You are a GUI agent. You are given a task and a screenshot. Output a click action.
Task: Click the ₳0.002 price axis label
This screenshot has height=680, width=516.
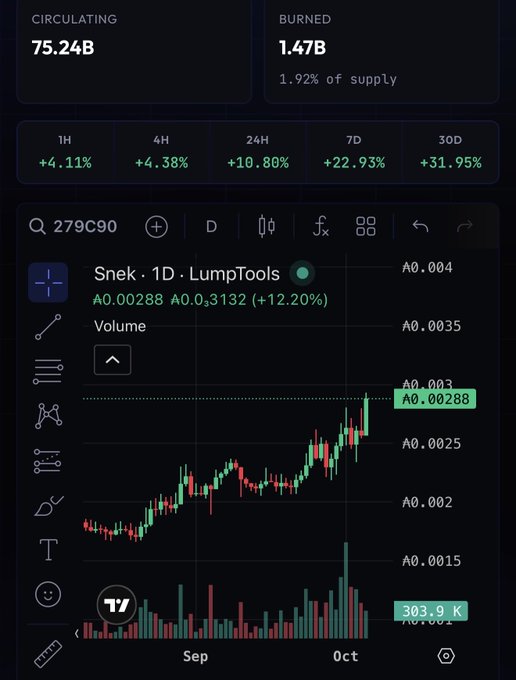pyautogui.click(x=427, y=502)
